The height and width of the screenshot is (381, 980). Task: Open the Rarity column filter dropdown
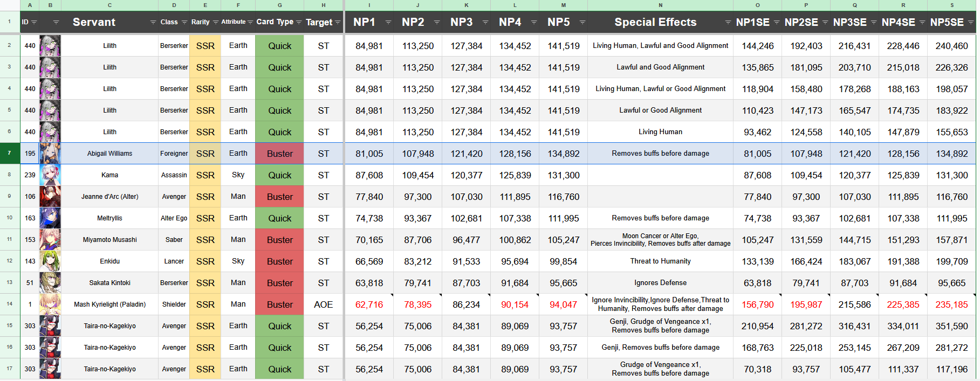pos(216,22)
